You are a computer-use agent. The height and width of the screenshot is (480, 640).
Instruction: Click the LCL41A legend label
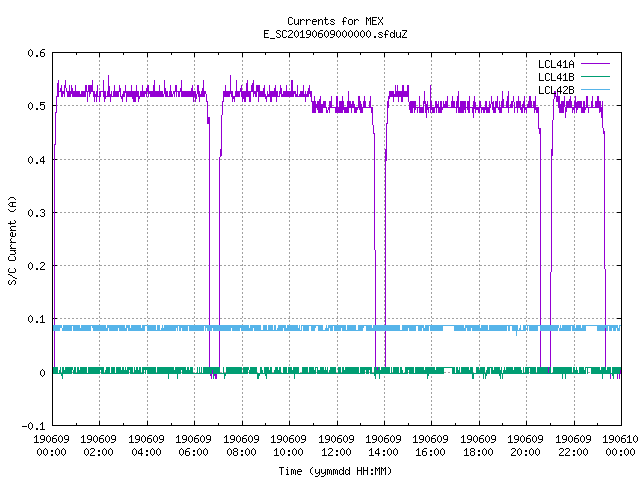point(556,64)
